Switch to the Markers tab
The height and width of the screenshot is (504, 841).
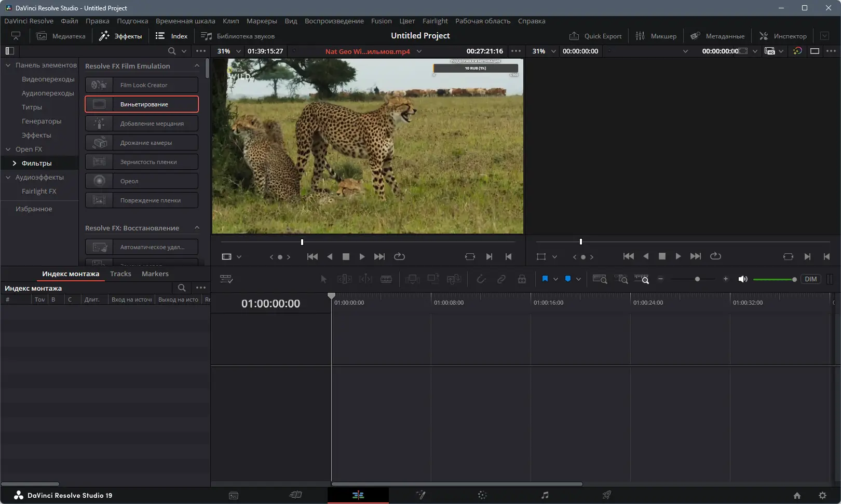155,274
